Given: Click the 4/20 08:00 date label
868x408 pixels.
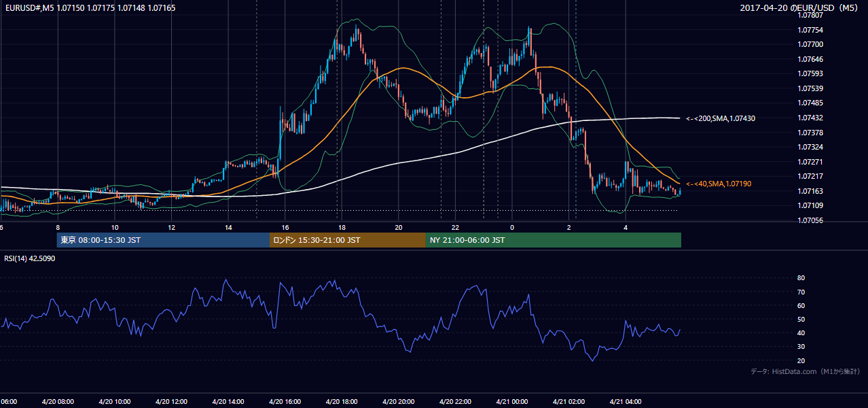Looking at the screenshot, I should pyautogui.click(x=58, y=401).
